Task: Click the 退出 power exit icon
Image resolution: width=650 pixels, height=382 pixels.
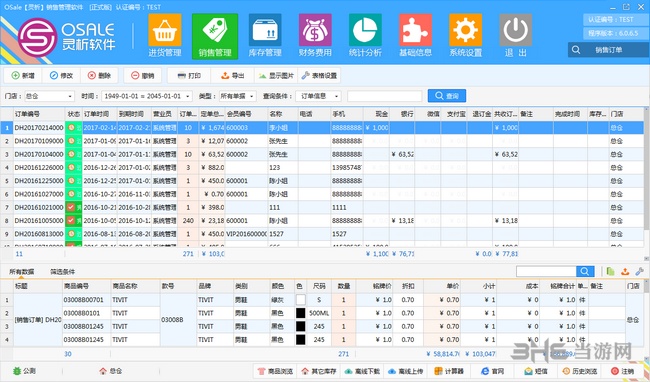Action: tap(516, 30)
